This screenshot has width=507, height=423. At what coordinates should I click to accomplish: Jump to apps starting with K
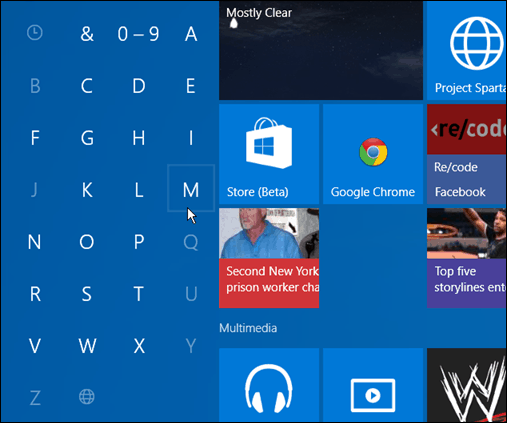(87, 190)
